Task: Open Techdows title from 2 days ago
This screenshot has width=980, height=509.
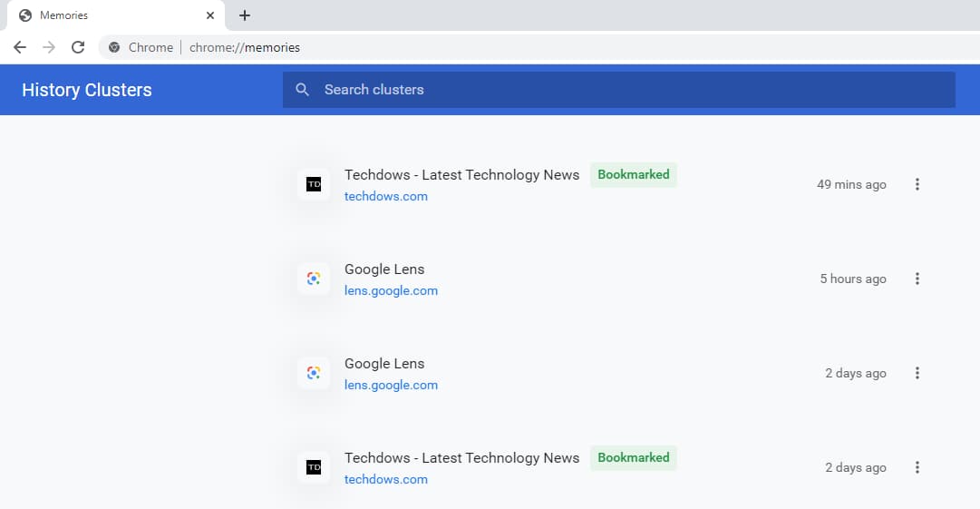Action: tap(461, 458)
